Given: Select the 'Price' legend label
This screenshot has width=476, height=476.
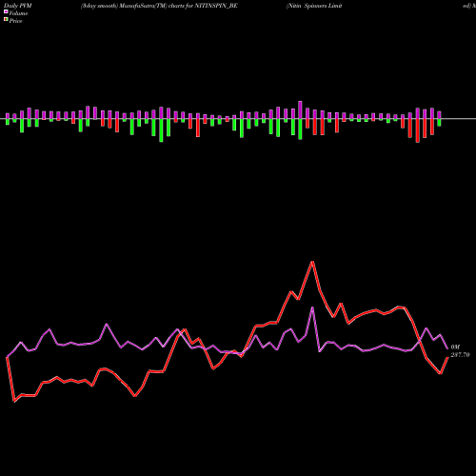Looking at the screenshot, I should pos(15,21).
